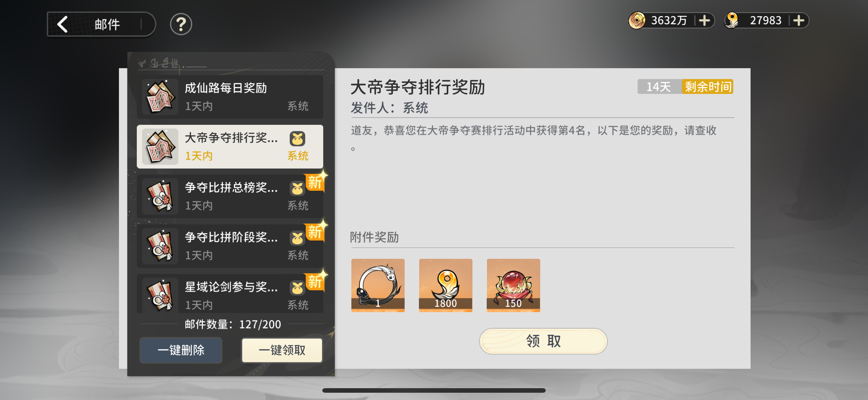
Task: Add more jade currency with the plus icon
Action: coord(799,21)
